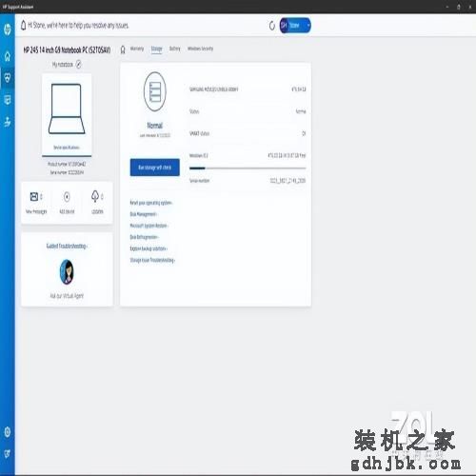Click the refresh icon near the account button

(272, 26)
